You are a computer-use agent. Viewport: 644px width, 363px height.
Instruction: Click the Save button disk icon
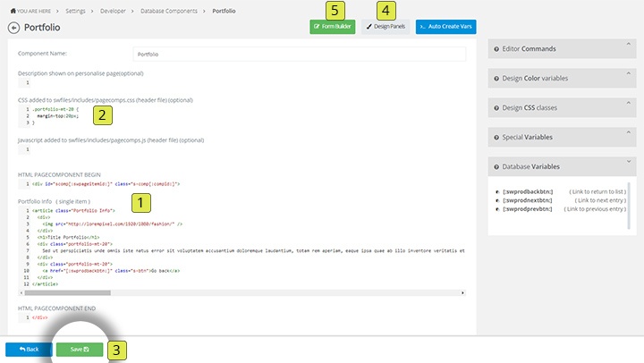86,350
